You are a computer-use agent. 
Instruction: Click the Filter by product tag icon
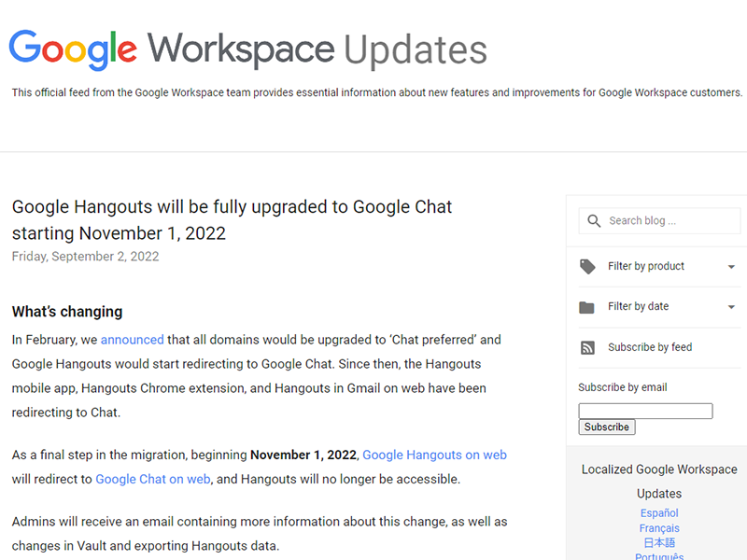587,267
